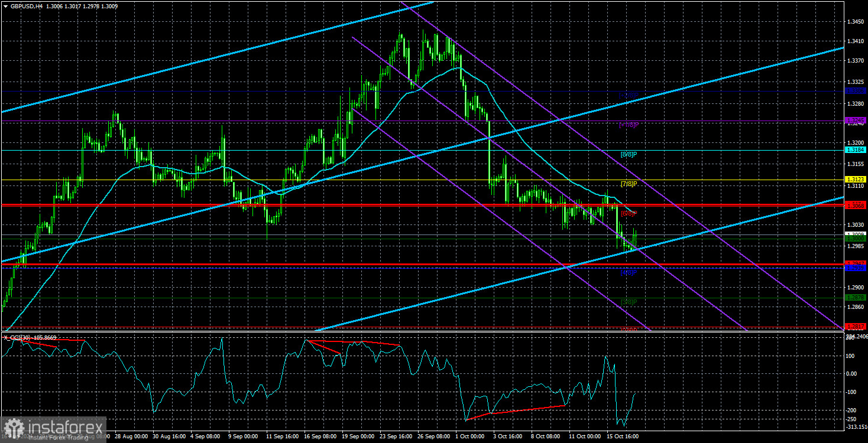Click the 1.2985 price axis value
The image size is (868, 443).
(856, 247)
